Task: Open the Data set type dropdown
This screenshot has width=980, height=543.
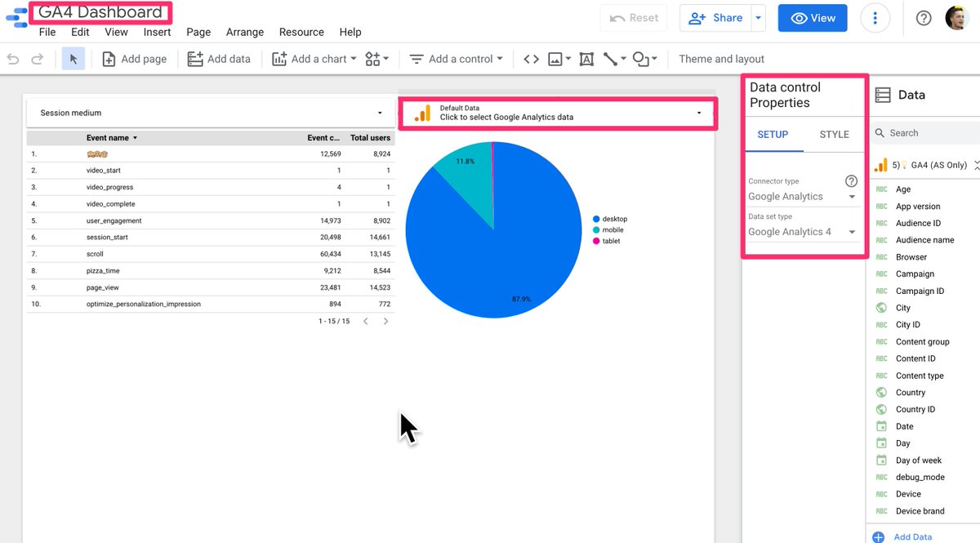Action: click(802, 232)
